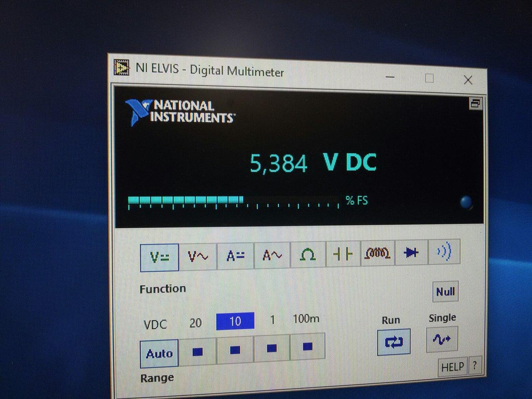
Task: Click the V DC unit label
Action: tap(350, 162)
